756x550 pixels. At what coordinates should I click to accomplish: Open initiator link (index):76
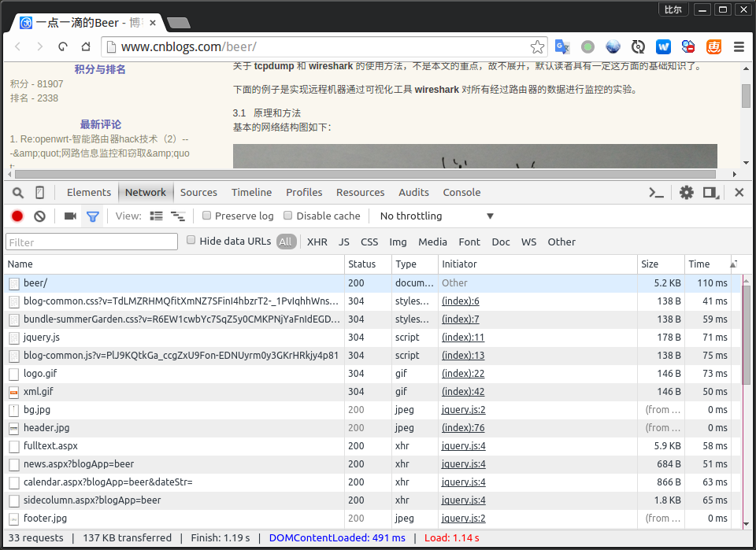(x=463, y=428)
